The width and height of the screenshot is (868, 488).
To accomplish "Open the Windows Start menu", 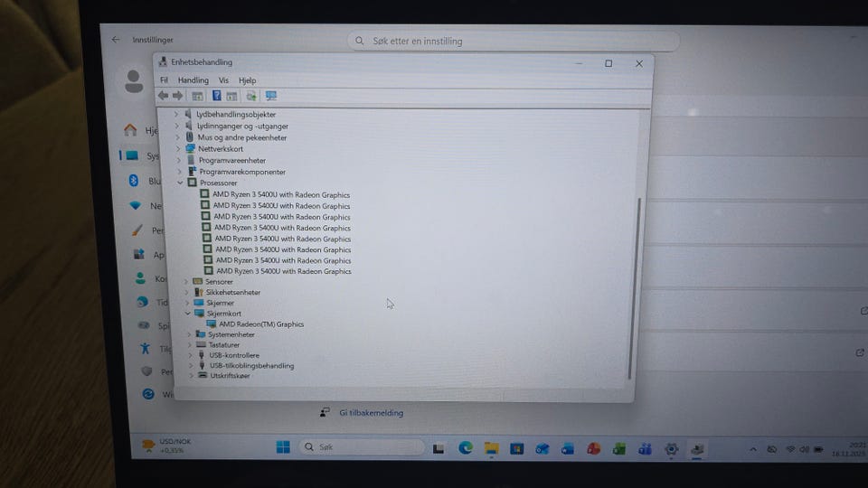I will pyautogui.click(x=283, y=446).
